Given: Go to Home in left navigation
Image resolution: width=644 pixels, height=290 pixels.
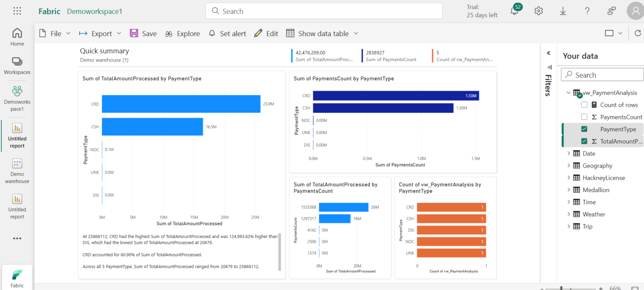Looking at the screenshot, I should [x=17, y=37].
